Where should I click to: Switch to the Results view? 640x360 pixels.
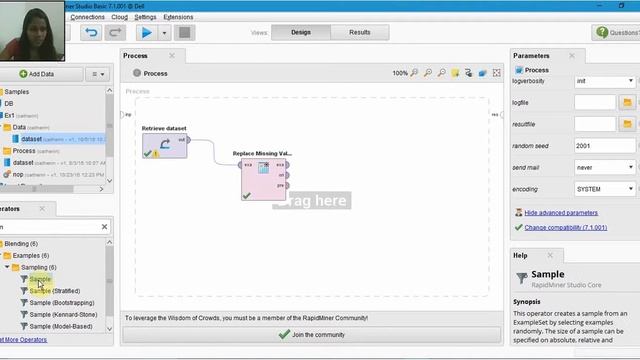click(360, 32)
